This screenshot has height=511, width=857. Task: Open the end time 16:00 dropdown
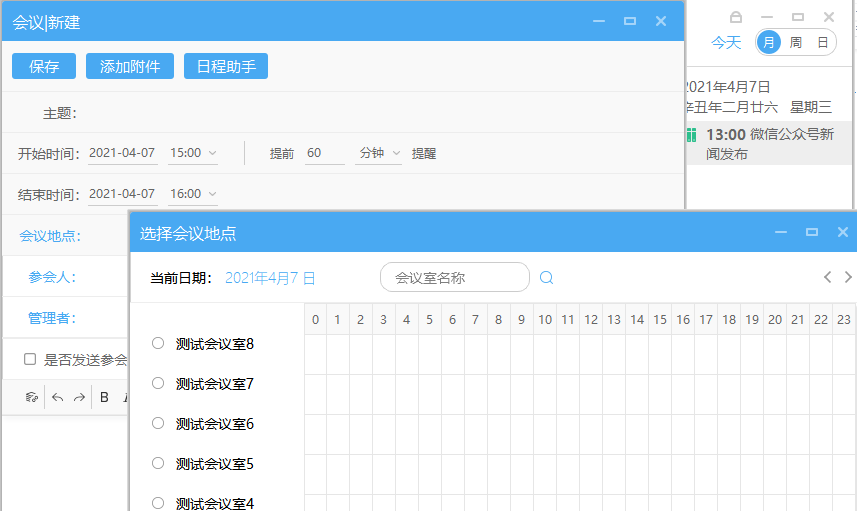tap(193, 194)
